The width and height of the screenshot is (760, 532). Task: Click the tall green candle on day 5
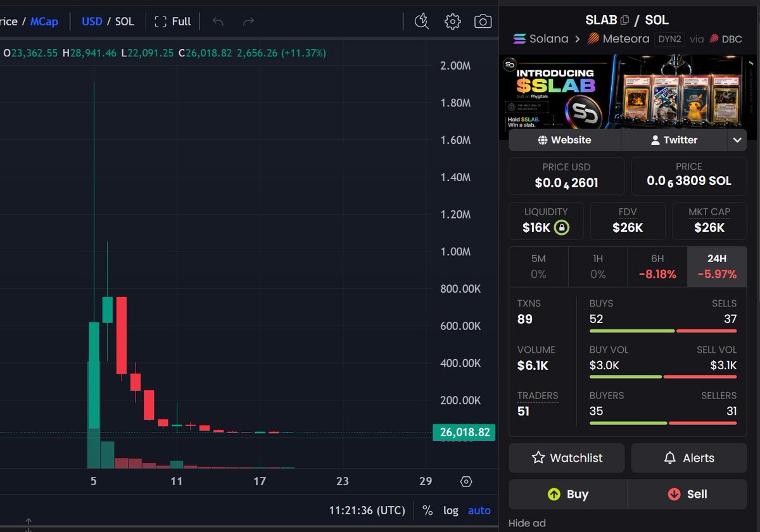tap(94, 375)
